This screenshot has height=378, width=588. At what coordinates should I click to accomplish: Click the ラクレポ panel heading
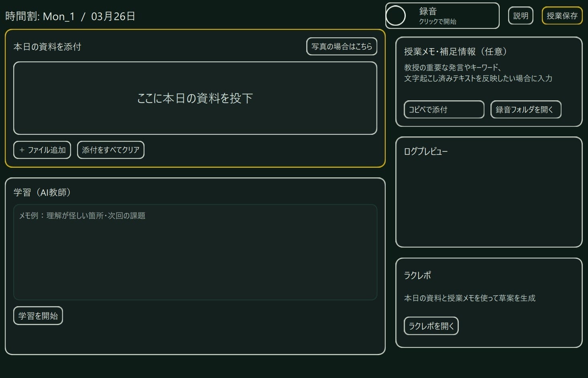click(x=417, y=275)
